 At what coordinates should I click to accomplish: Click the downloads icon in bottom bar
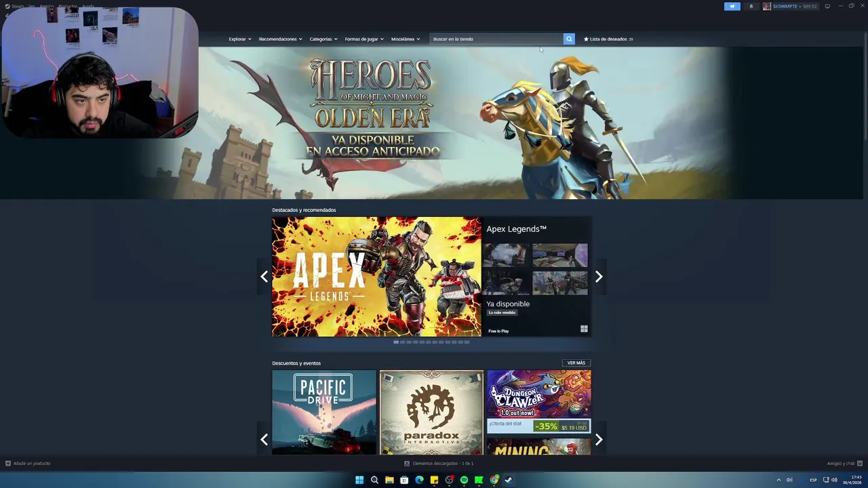click(x=407, y=464)
